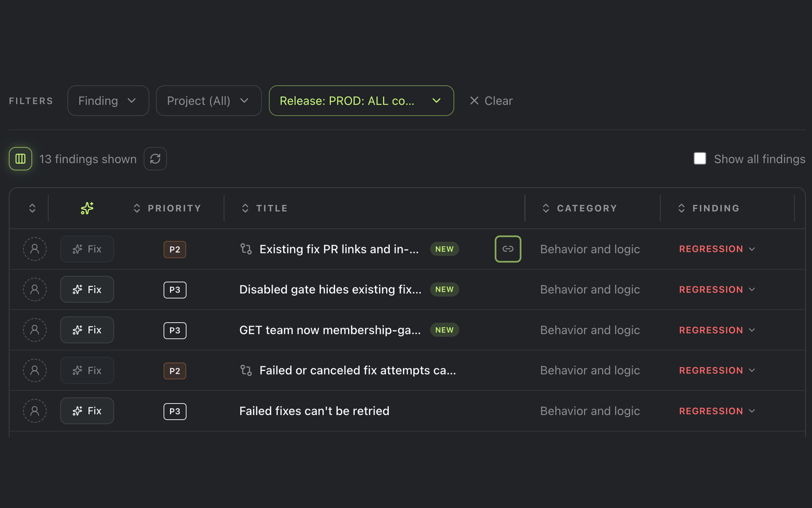Assign user for GET team now row

[x=35, y=330]
